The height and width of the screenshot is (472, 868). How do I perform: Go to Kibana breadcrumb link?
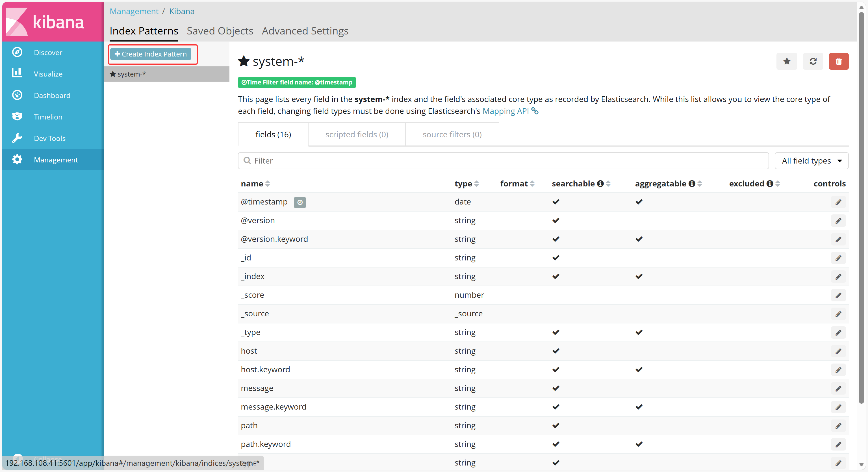coord(182,11)
